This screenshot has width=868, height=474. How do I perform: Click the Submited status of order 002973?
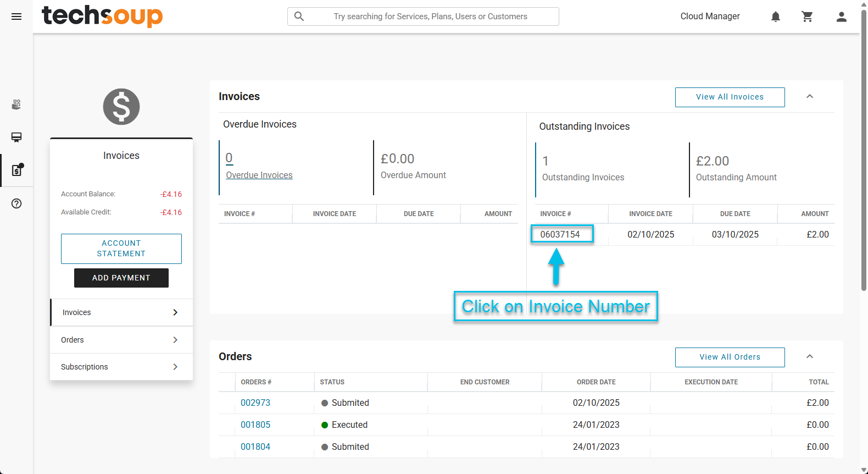[x=345, y=403]
